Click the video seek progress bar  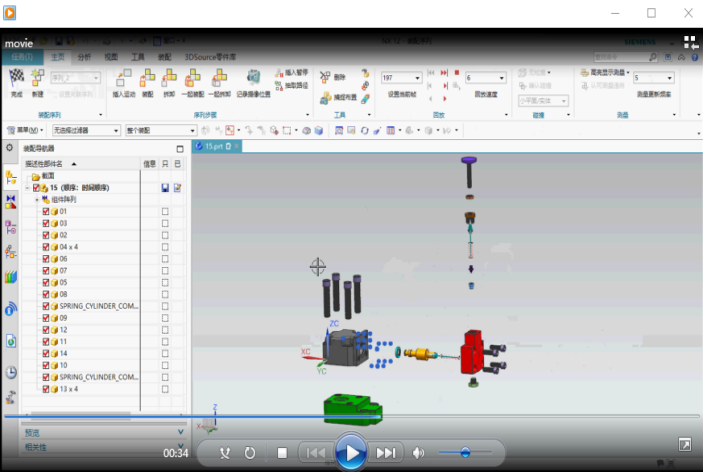[x=352, y=416]
